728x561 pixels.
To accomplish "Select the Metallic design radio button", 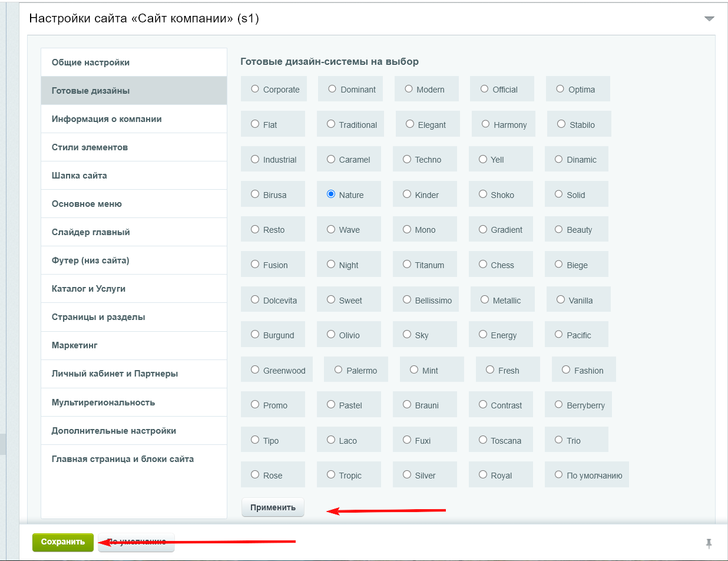I will (x=485, y=299).
